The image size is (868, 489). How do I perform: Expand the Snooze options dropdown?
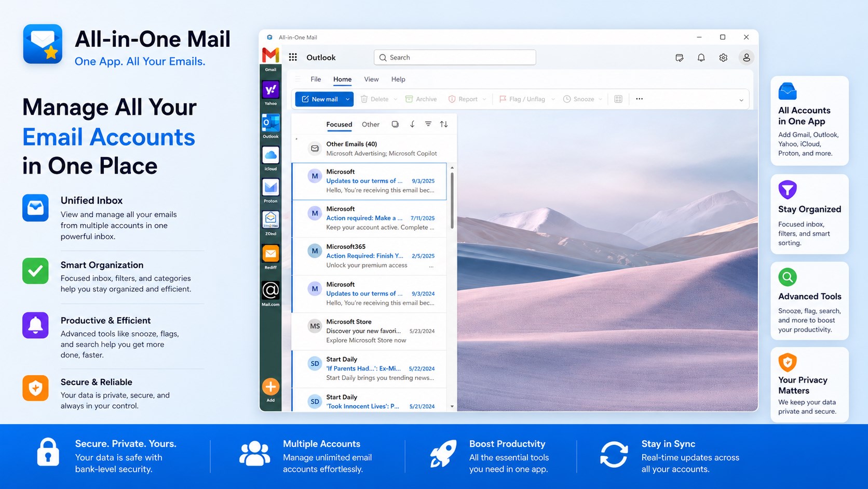pyautogui.click(x=601, y=99)
